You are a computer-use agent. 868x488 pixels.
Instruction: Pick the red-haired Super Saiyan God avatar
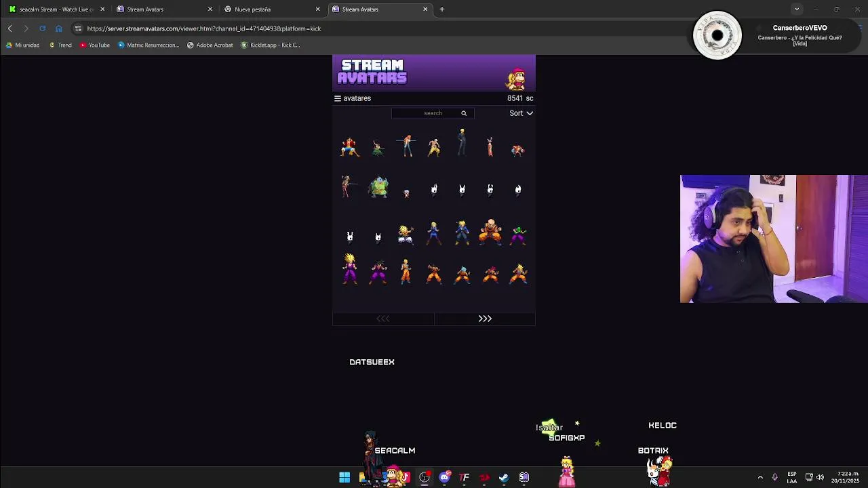tap(490, 274)
